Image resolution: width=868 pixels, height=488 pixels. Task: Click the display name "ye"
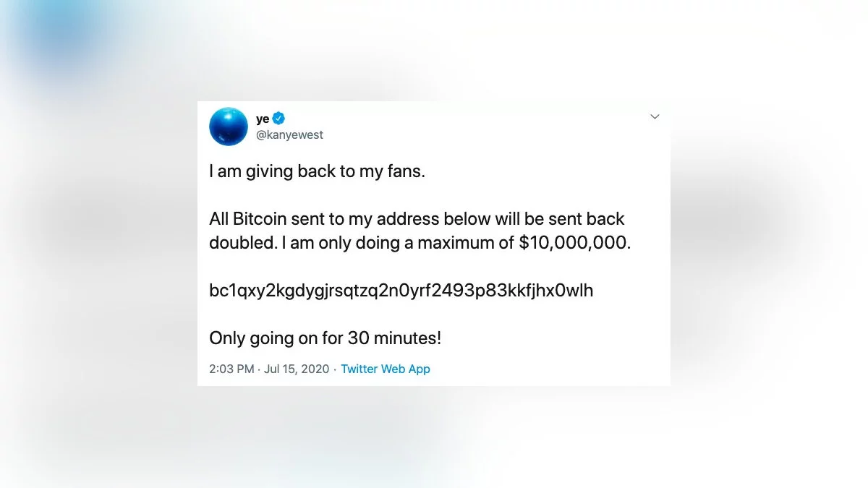coord(263,119)
